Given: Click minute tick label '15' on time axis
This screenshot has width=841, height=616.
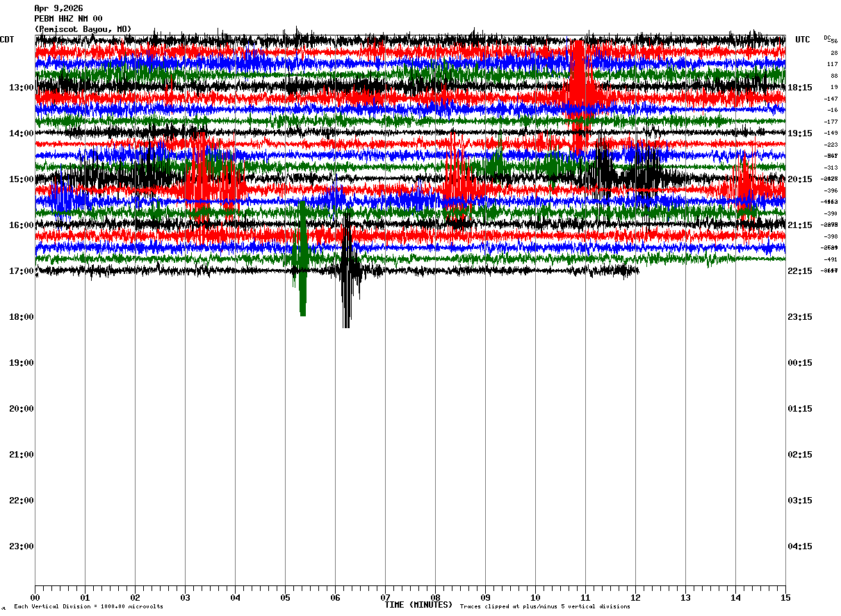Looking at the screenshot, I should point(785,598).
